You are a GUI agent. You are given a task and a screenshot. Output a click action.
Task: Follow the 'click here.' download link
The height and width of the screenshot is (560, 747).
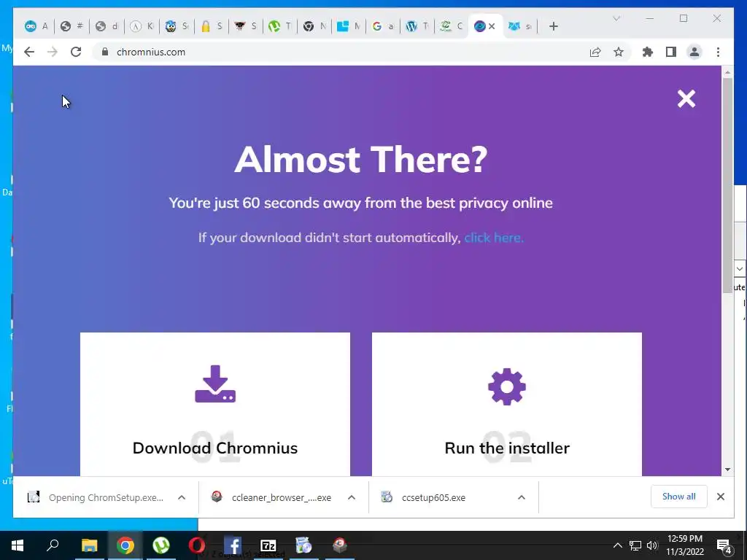494,237
